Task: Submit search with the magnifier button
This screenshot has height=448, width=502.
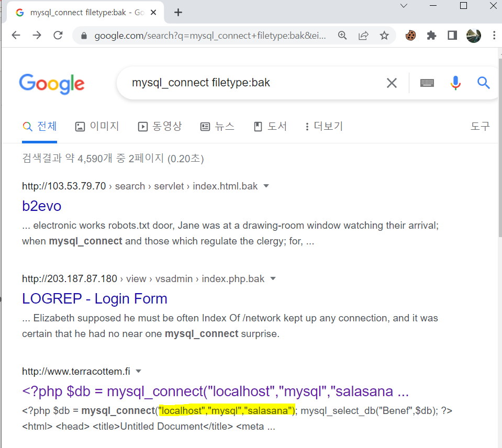Action: point(484,83)
